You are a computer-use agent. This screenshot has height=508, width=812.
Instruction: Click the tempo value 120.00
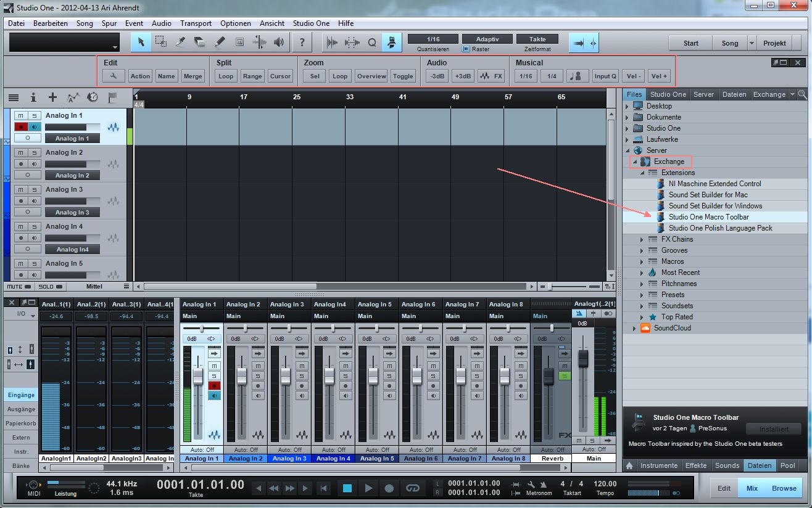coord(605,484)
